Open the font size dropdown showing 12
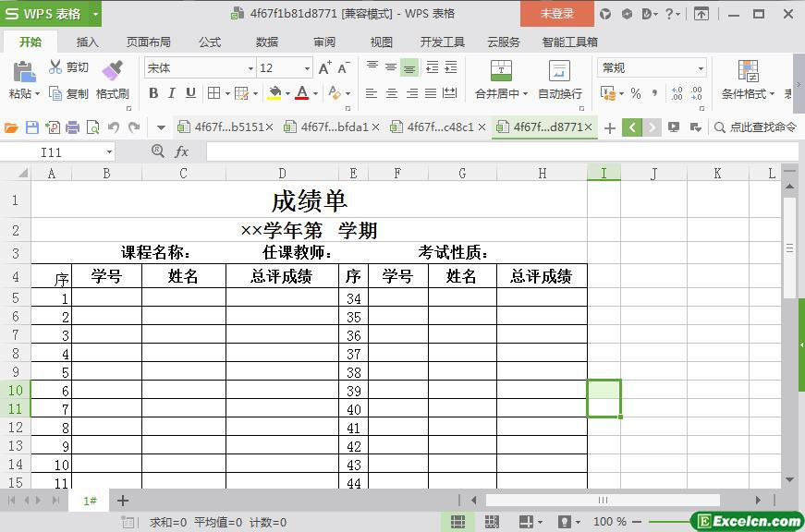Screen dimensions: 805x532 307,68
